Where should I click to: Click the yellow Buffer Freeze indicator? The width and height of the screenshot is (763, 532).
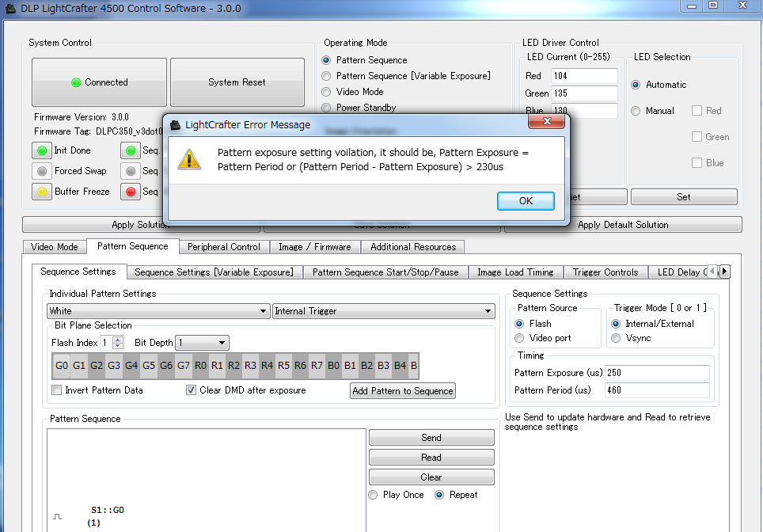click(42, 192)
